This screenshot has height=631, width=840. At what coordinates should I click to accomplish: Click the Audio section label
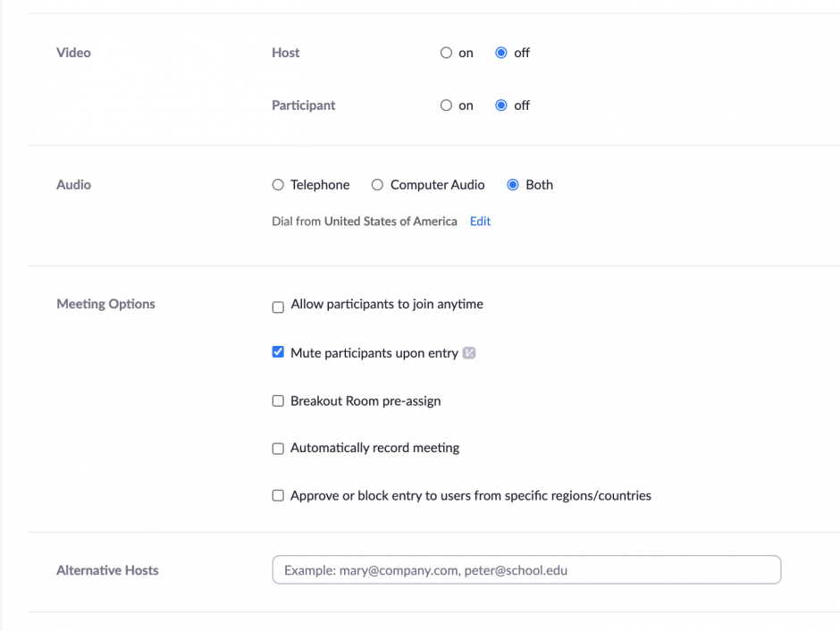click(73, 185)
